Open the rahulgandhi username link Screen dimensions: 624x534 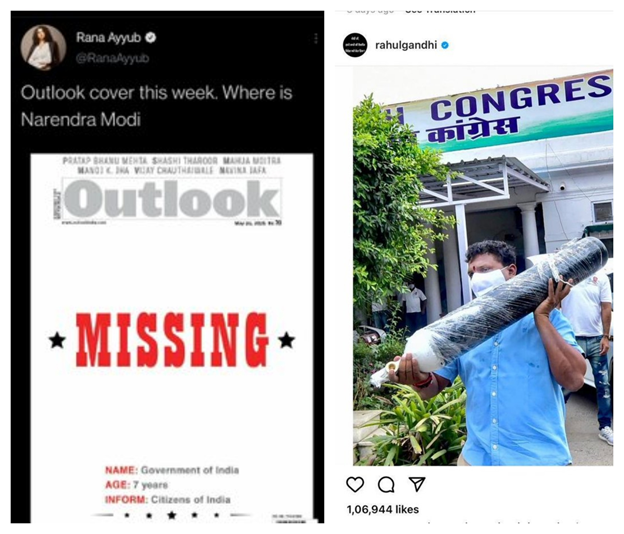tap(406, 45)
